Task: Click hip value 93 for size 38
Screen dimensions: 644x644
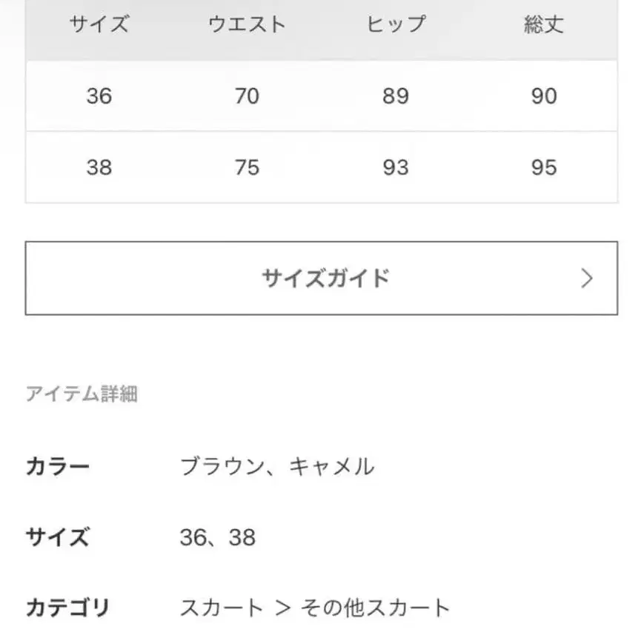Action: pyautogui.click(x=395, y=167)
